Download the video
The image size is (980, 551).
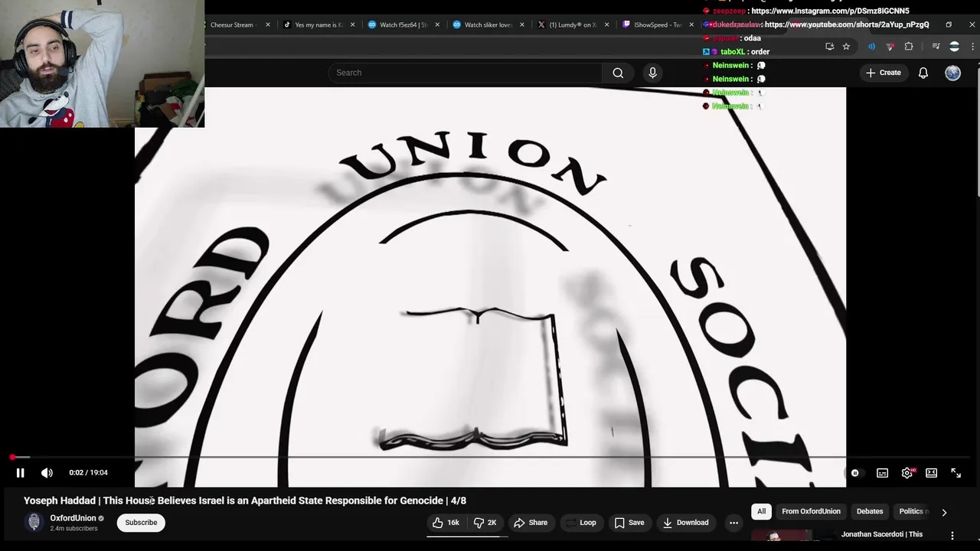coord(685,523)
